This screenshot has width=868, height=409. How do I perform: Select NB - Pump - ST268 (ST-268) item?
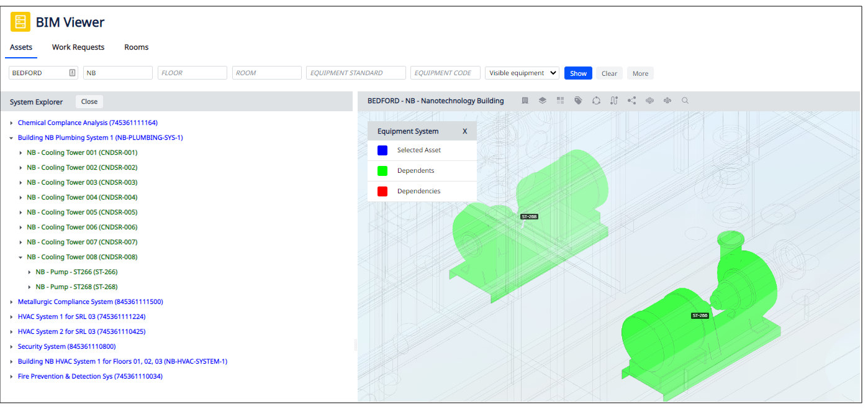click(x=76, y=287)
